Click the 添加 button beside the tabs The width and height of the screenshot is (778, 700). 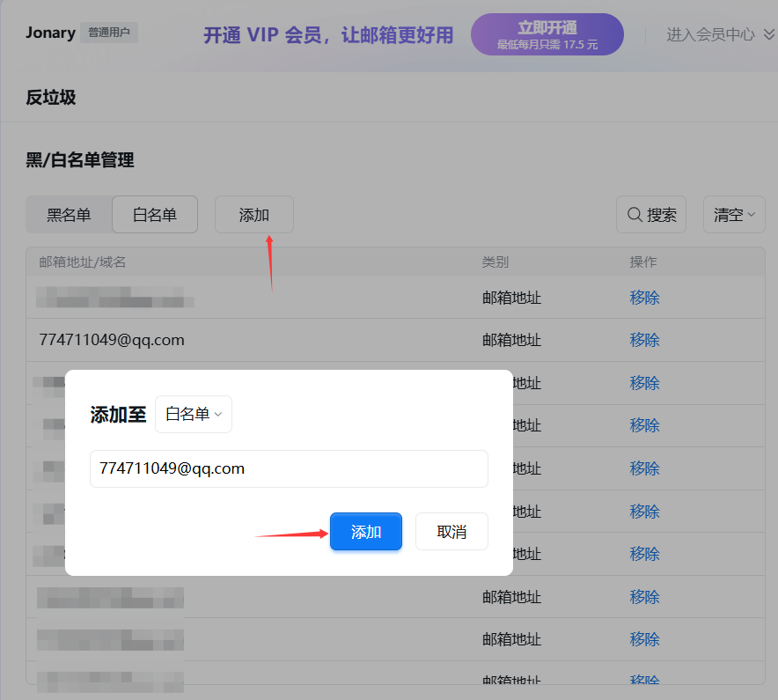click(254, 215)
